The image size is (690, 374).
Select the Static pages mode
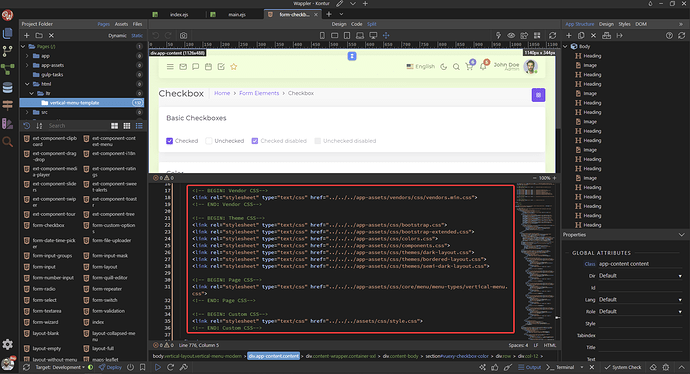click(x=137, y=36)
